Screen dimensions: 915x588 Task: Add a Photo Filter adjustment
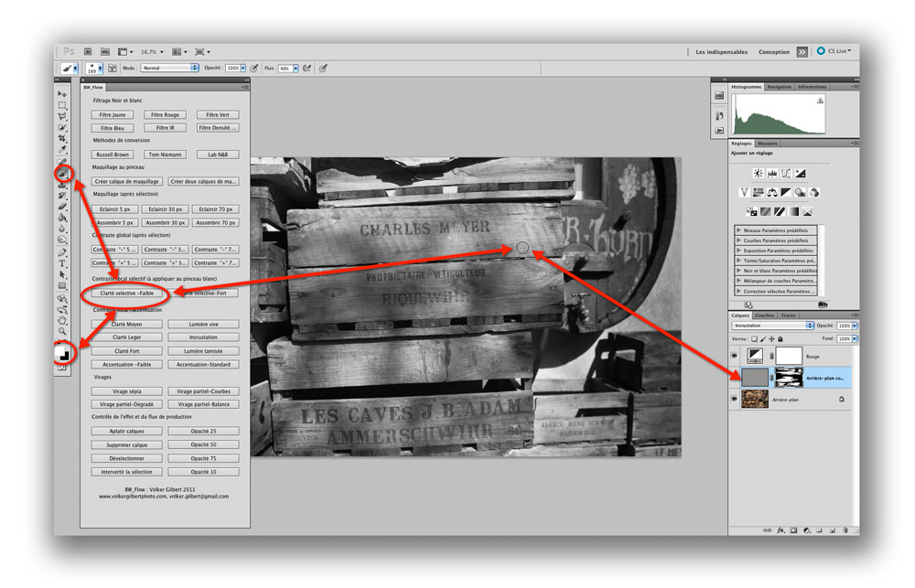(x=800, y=192)
